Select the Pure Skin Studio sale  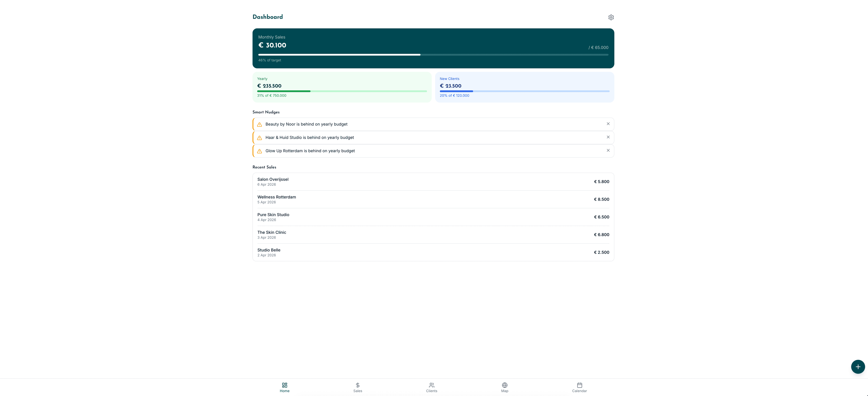point(433,217)
